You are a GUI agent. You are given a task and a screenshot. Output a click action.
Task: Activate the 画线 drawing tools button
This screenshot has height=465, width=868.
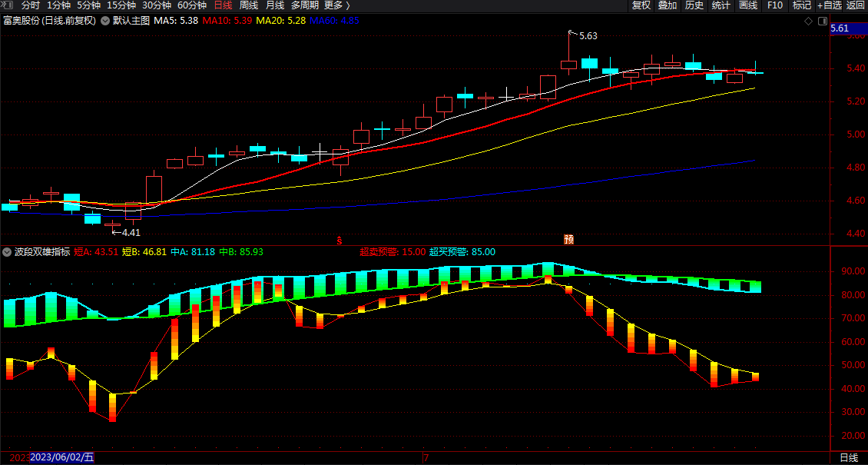748,5
